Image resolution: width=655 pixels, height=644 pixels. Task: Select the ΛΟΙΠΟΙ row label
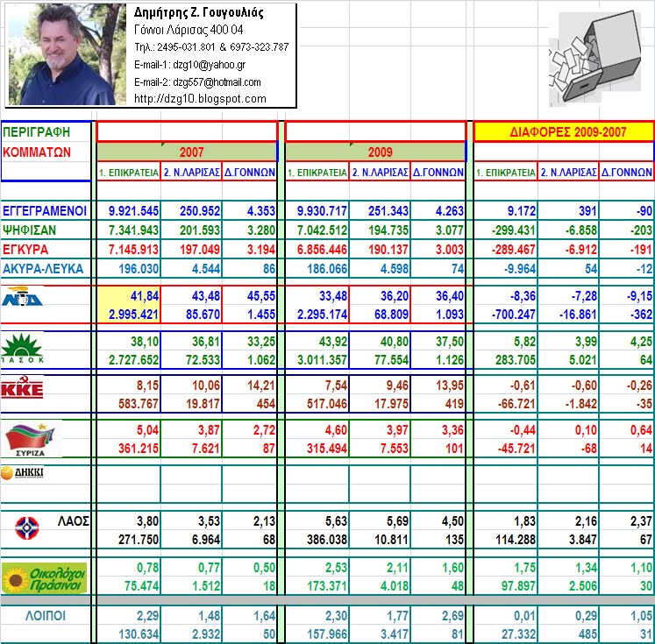tap(46, 616)
